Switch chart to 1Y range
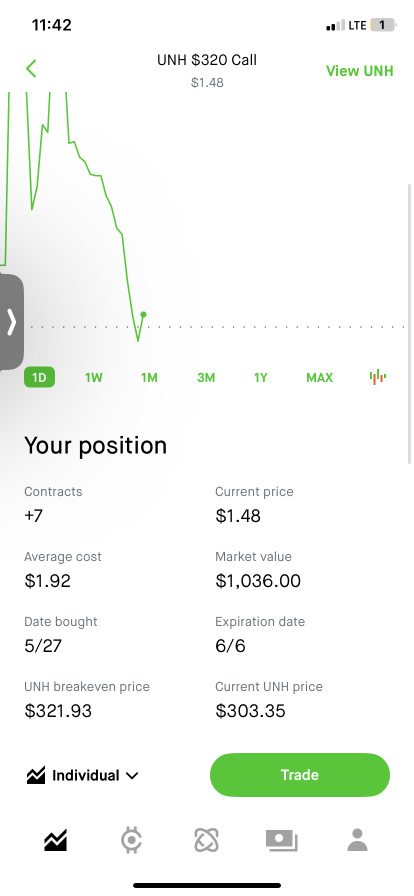The height and width of the screenshot is (896, 414). coord(261,378)
